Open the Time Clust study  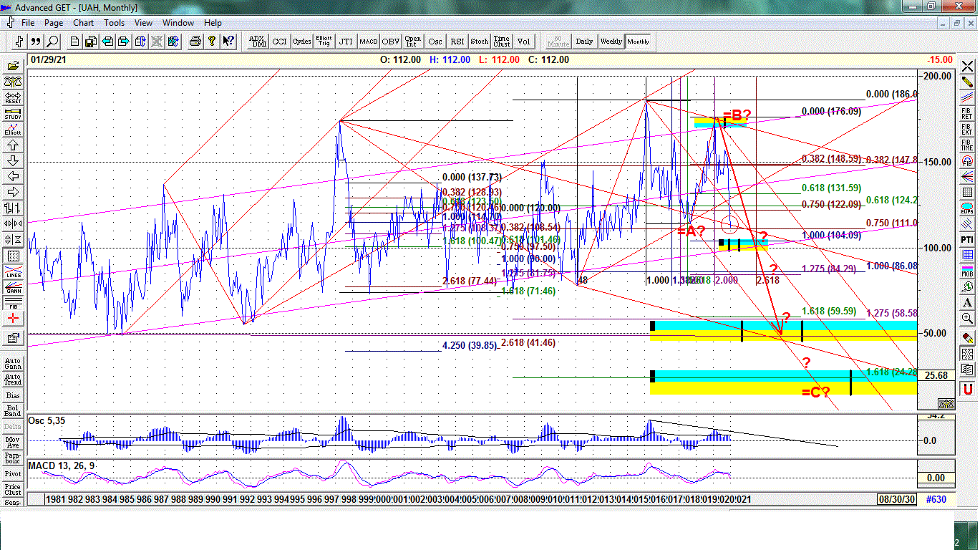click(501, 41)
